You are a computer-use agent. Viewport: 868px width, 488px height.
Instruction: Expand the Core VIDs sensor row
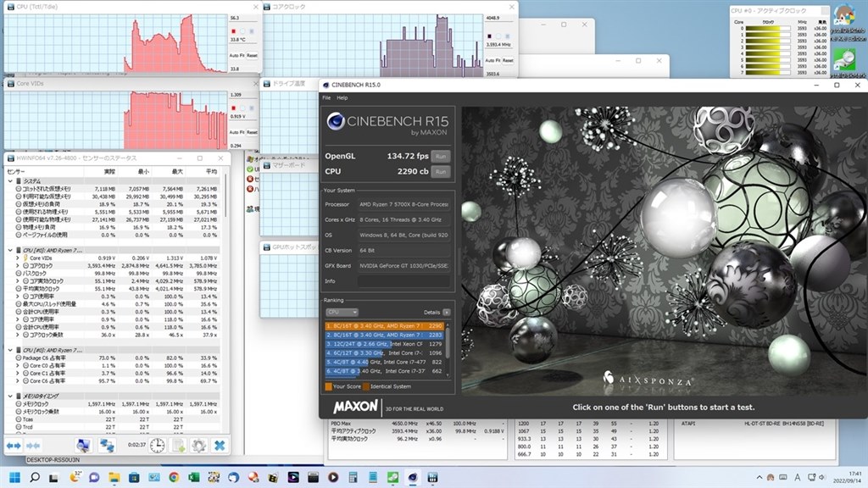pyautogui.click(x=18, y=258)
